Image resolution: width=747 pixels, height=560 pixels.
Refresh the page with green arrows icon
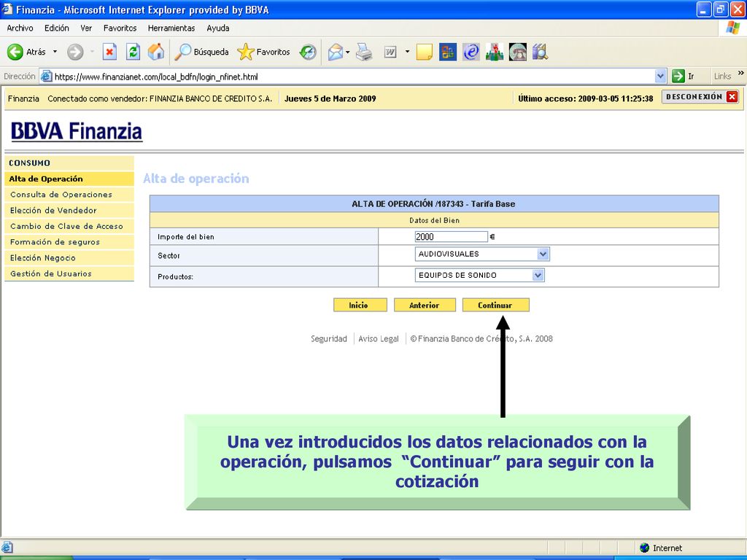coord(133,52)
